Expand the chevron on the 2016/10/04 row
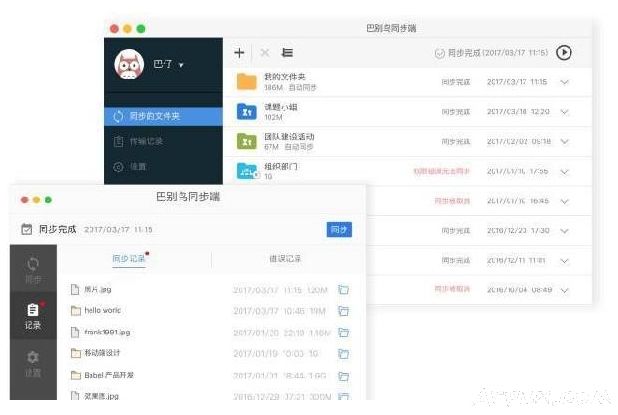618x415 pixels. point(564,290)
